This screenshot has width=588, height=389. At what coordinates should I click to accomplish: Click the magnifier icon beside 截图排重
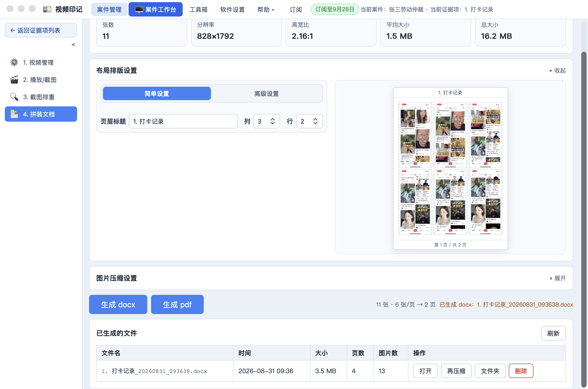14,97
